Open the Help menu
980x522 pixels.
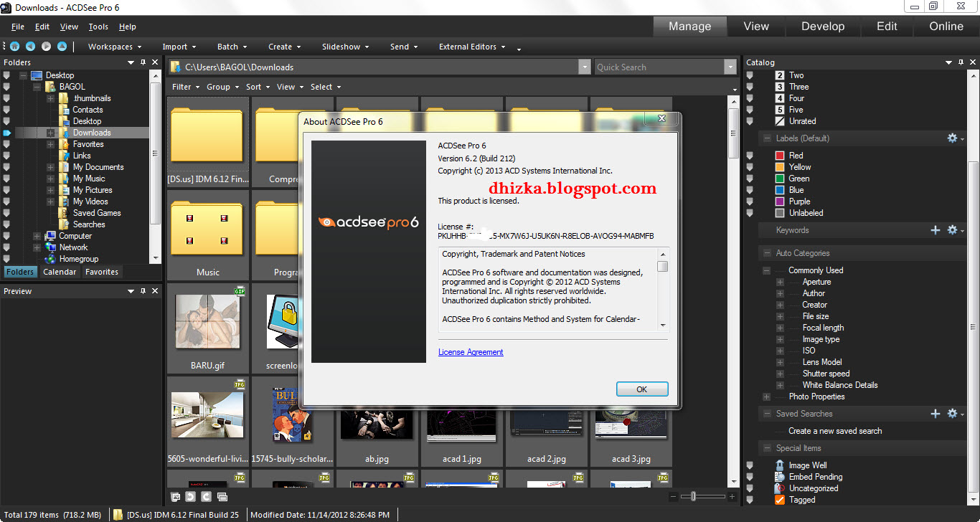(128, 27)
